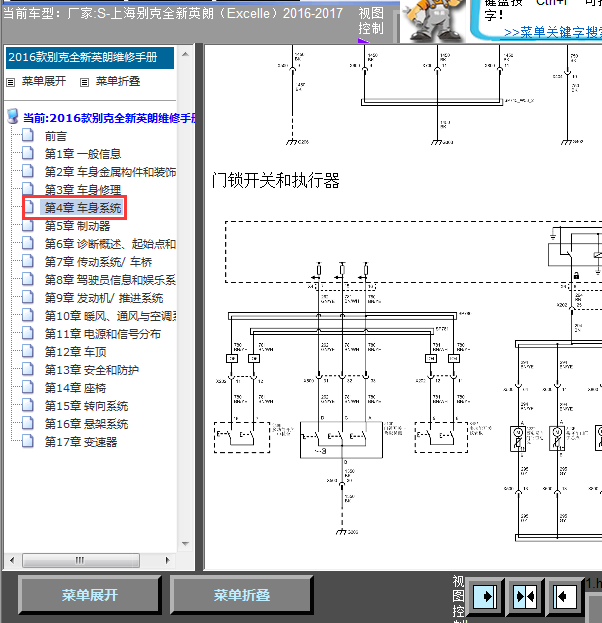This screenshot has width=602, height=623.
Task: Open 第14章 座椅 chapter
Action: pyautogui.click(x=75, y=388)
